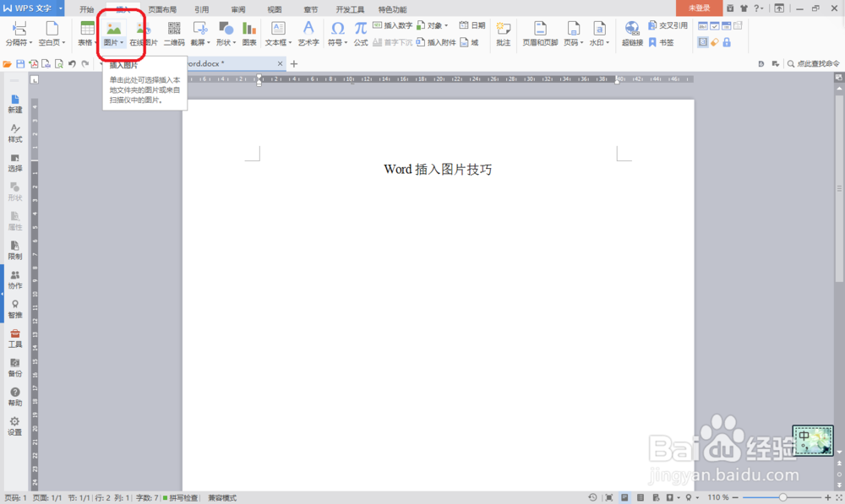Open 选择 pane in left sidebar

pos(15,163)
